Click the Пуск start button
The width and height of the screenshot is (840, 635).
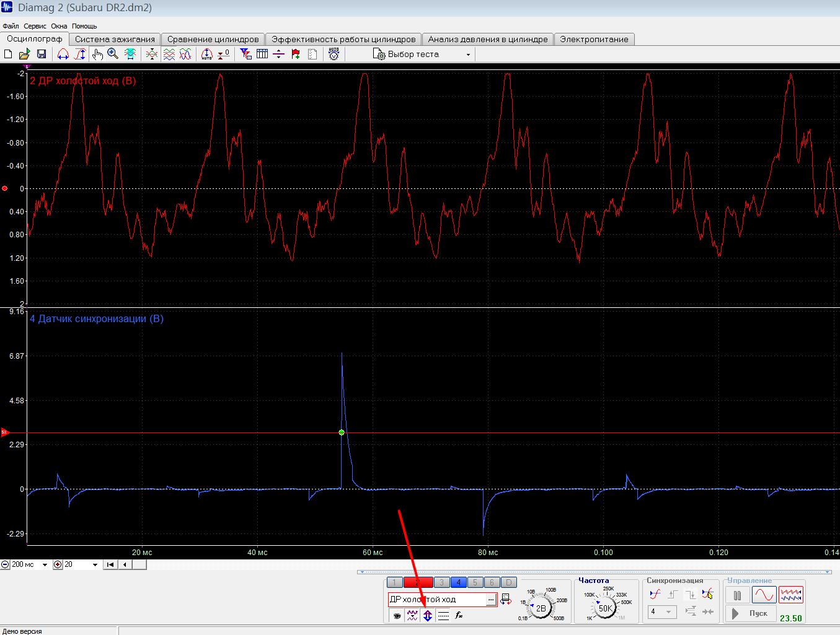pyautogui.click(x=751, y=613)
